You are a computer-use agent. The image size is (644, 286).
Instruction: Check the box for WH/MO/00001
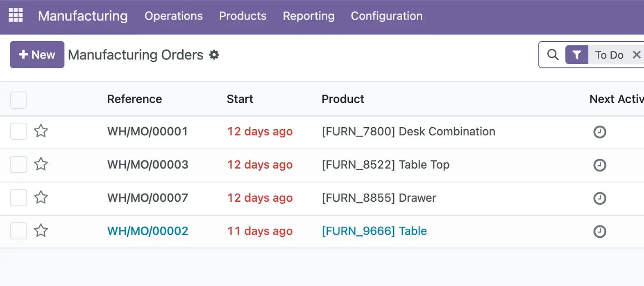18,131
